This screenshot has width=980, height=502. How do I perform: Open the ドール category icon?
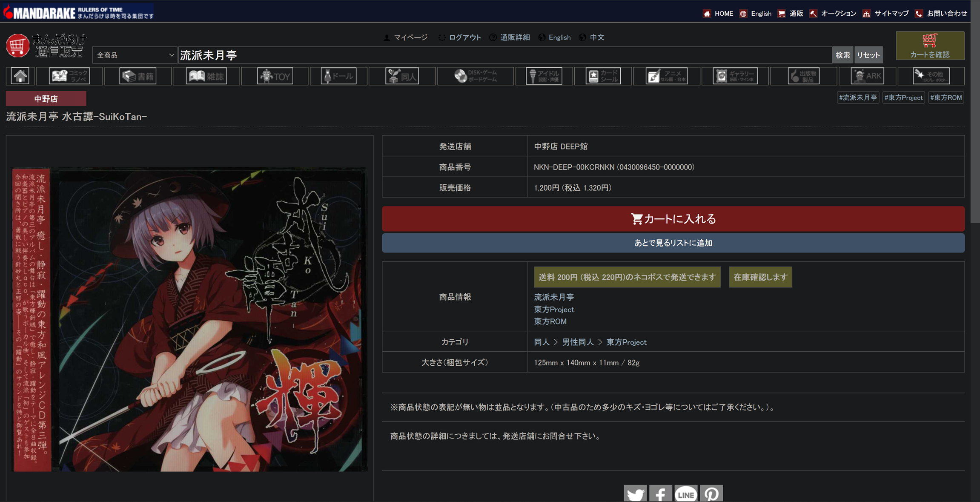338,76
